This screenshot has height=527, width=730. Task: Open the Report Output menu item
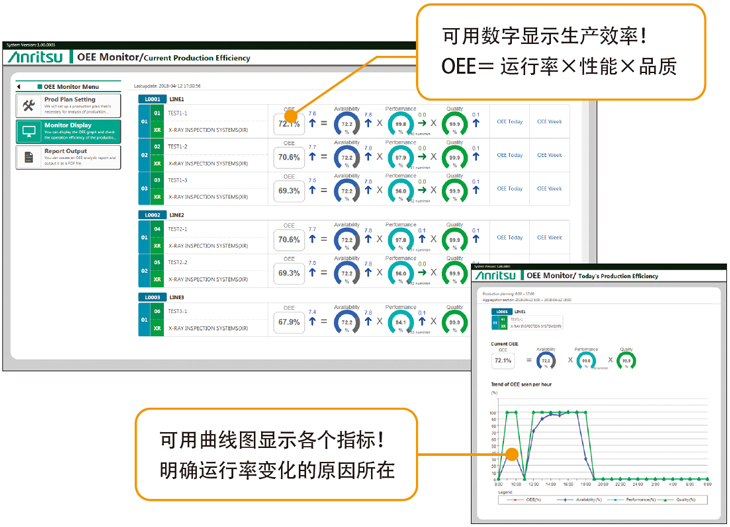(x=68, y=157)
